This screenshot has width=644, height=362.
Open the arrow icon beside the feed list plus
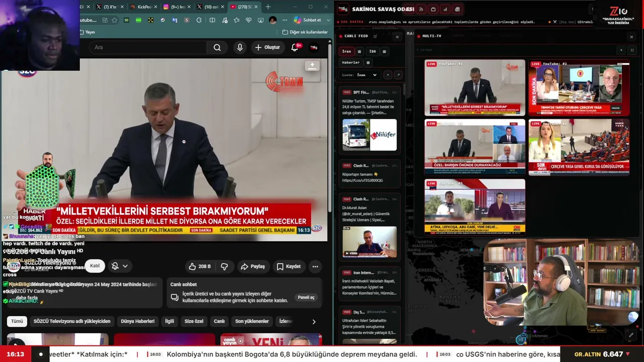tap(398, 75)
